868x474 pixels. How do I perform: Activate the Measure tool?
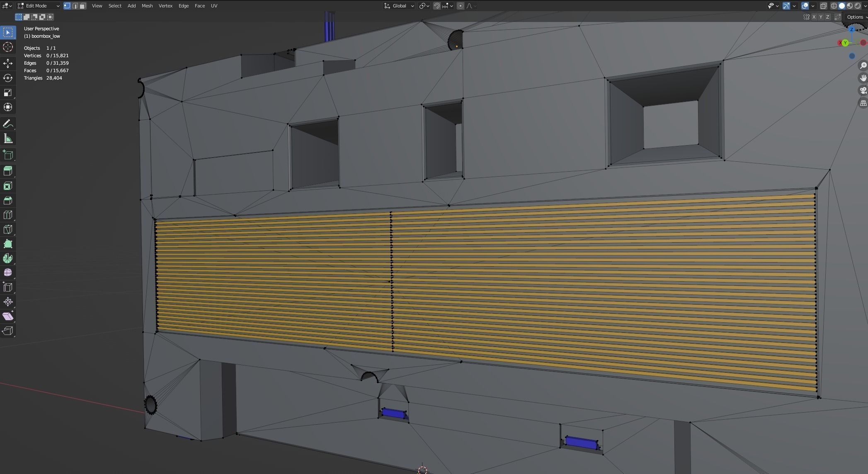click(8, 139)
